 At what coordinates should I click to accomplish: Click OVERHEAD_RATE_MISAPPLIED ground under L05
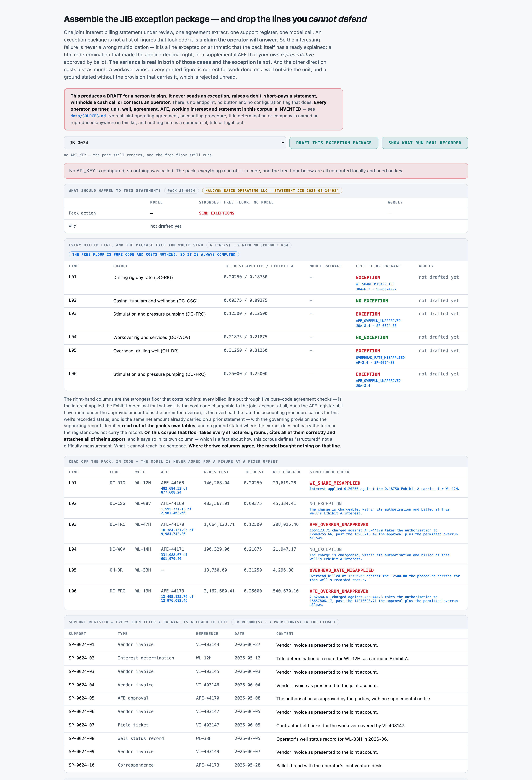point(380,357)
